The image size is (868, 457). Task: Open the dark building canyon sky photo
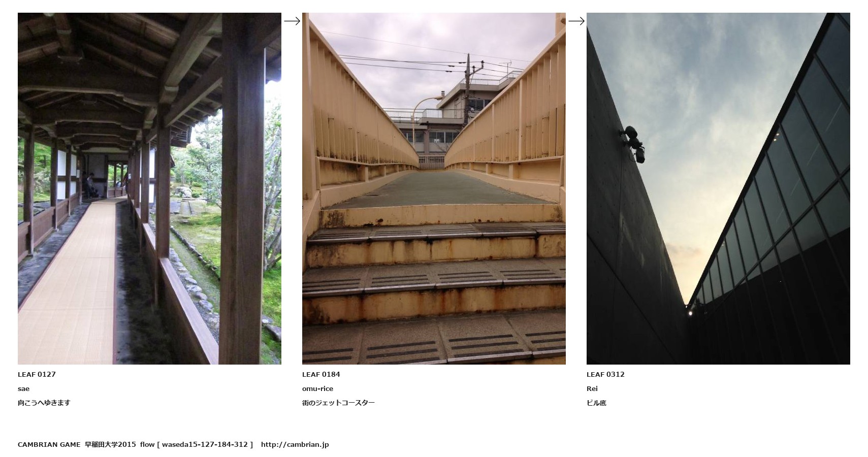(718, 188)
